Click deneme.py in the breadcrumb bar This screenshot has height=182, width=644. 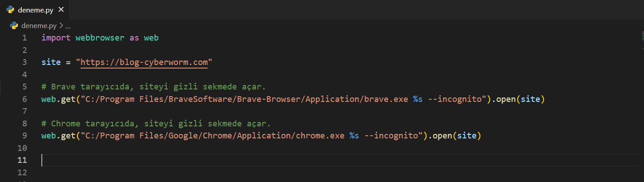pyautogui.click(x=39, y=25)
